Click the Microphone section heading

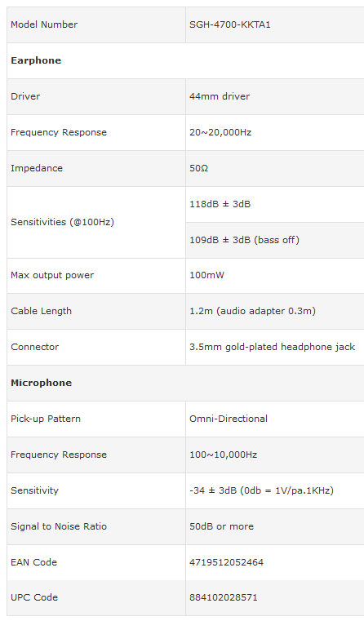tap(41, 383)
